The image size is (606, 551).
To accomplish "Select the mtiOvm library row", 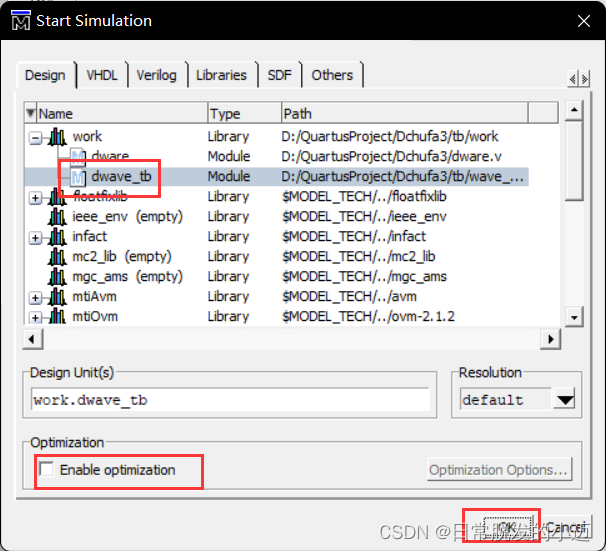I will coord(276,316).
